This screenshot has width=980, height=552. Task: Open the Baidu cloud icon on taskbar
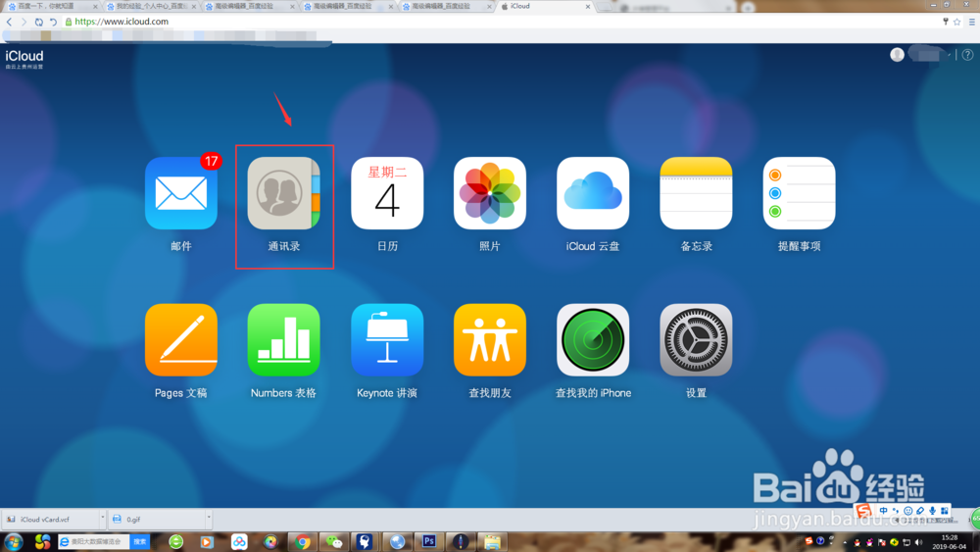tap(239, 542)
